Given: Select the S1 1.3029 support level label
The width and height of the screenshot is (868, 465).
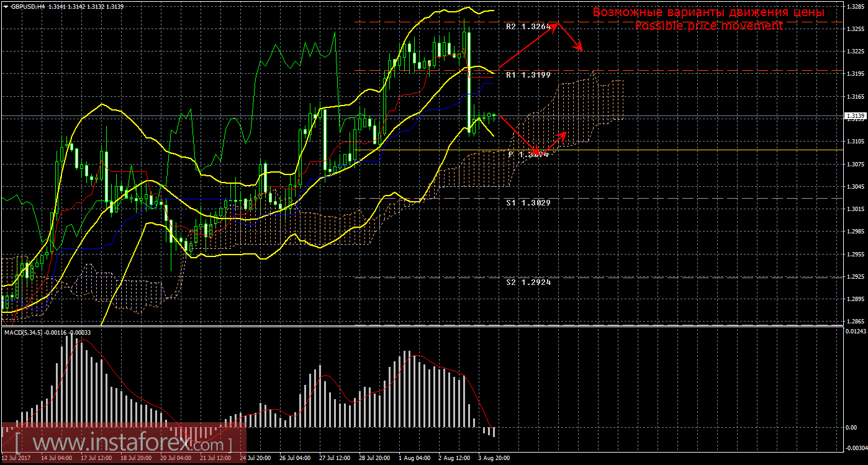Looking at the screenshot, I should pos(528,203).
